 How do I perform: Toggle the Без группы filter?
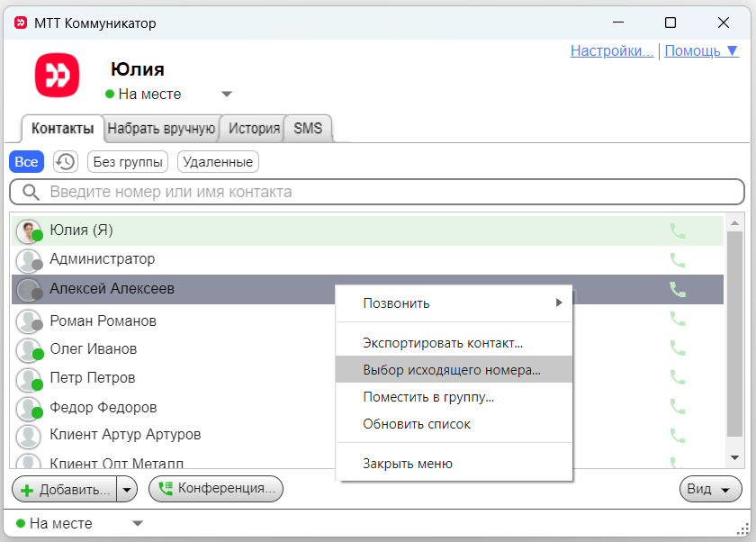[x=128, y=162]
